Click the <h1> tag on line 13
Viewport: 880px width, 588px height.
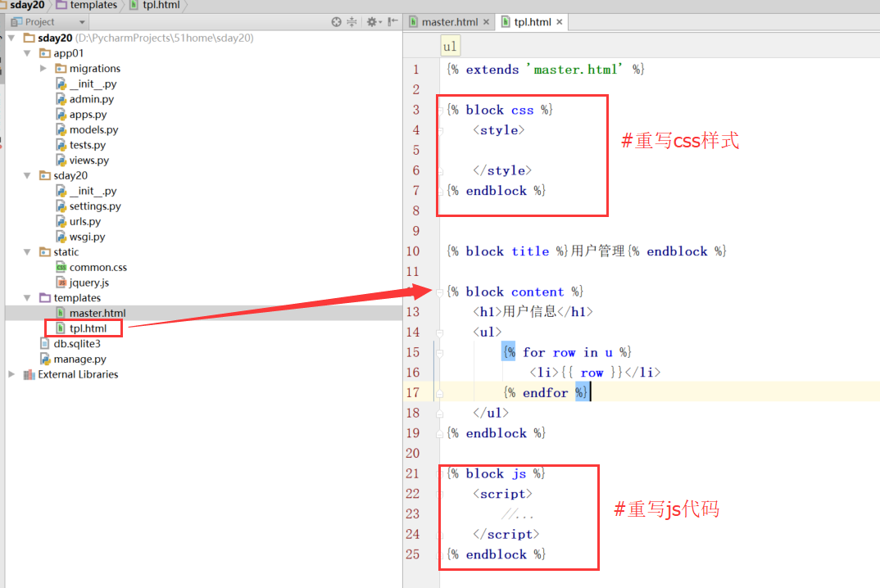(x=488, y=311)
